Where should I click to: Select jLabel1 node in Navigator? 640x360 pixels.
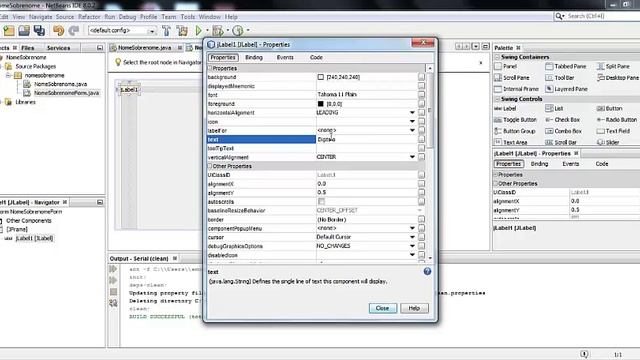point(34,238)
